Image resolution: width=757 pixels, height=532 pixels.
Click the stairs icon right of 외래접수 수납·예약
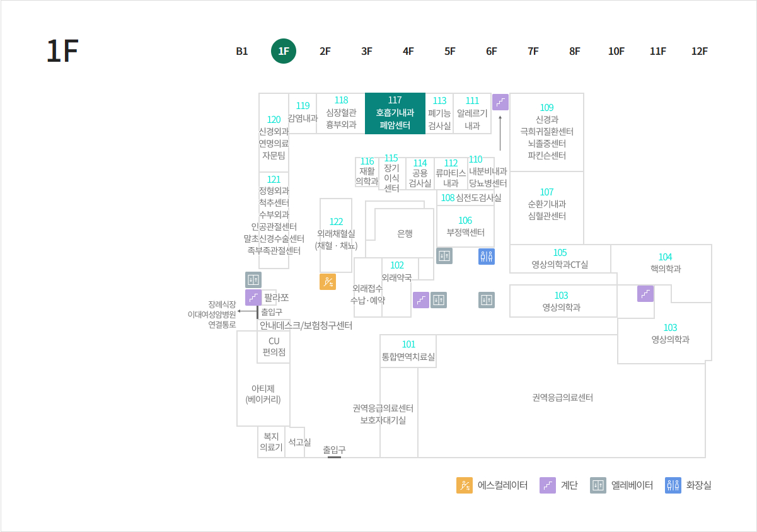pos(421,300)
